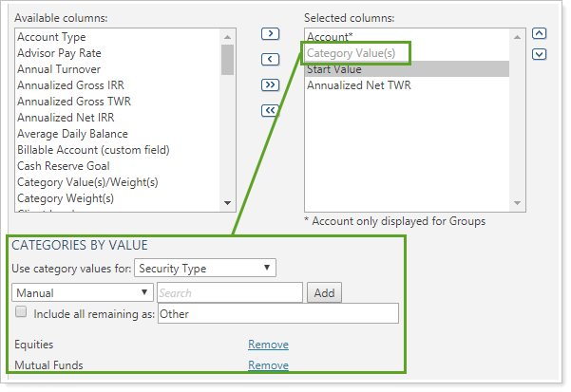Image resolution: width=571 pixels, height=392 pixels.
Task: Select Cash Reserve Goal in Available columns
Action: 63,166
